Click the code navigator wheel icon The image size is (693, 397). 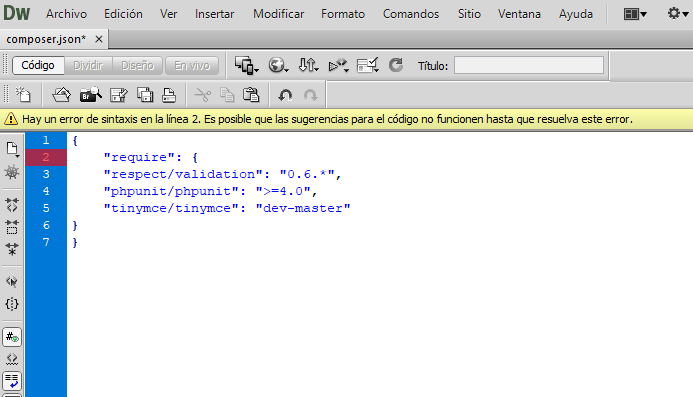(x=12, y=172)
